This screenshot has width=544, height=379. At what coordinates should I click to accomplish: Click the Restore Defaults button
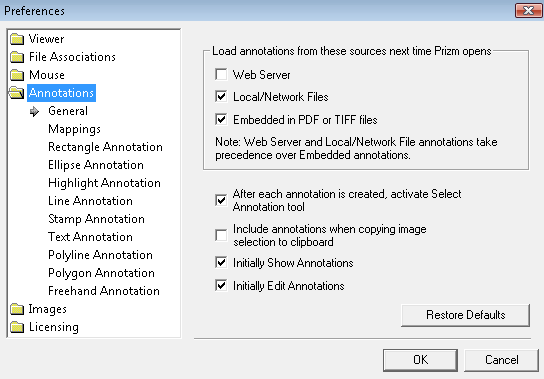[465, 315]
